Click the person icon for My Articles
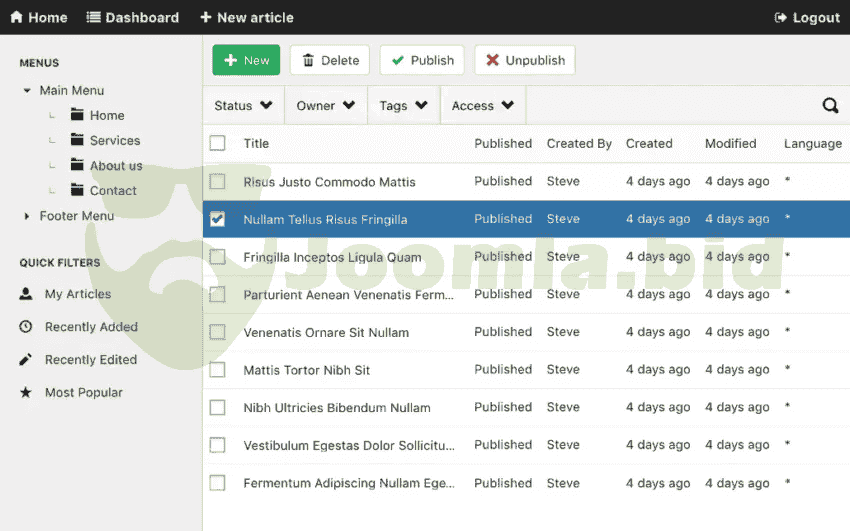Viewport: 850px width, 531px height. coord(26,294)
